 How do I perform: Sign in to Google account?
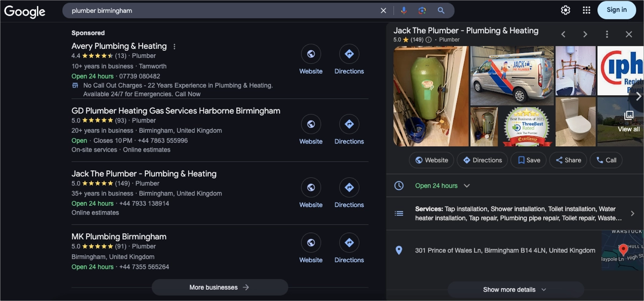pos(616,10)
